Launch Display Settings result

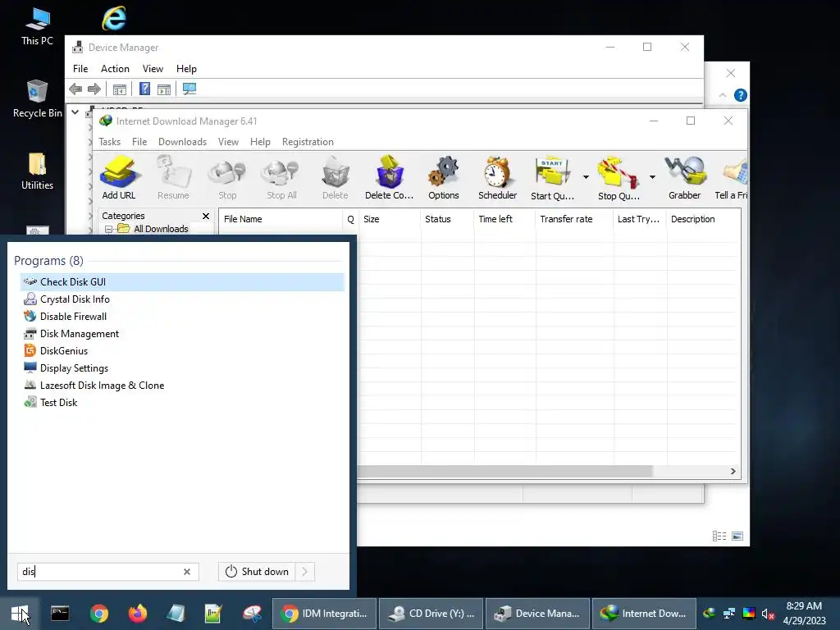[182, 368]
